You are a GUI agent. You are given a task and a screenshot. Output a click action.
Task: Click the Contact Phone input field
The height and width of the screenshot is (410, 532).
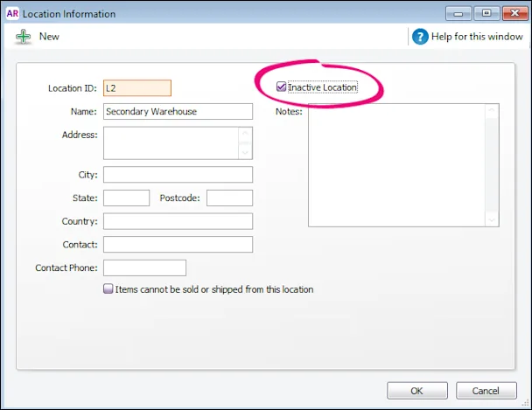coord(145,268)
